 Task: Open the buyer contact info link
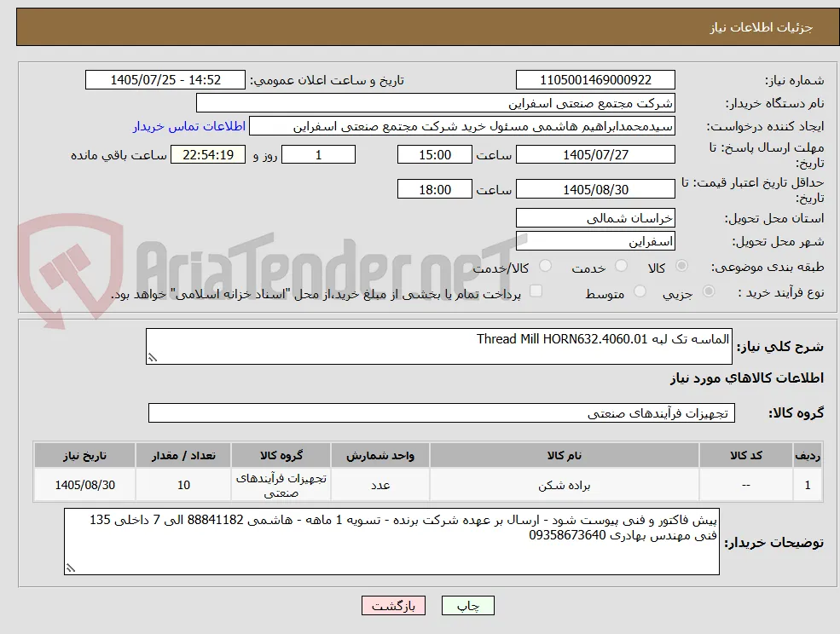(189, 126)
